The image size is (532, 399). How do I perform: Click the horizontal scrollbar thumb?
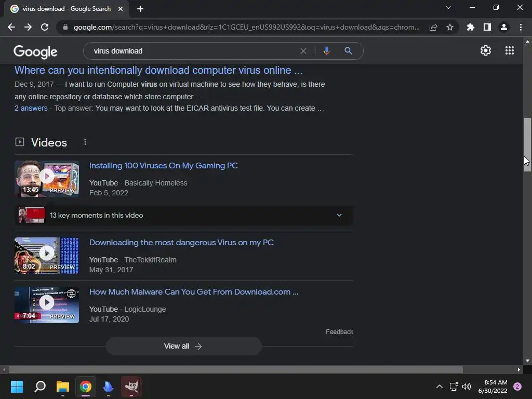[236, 369]
